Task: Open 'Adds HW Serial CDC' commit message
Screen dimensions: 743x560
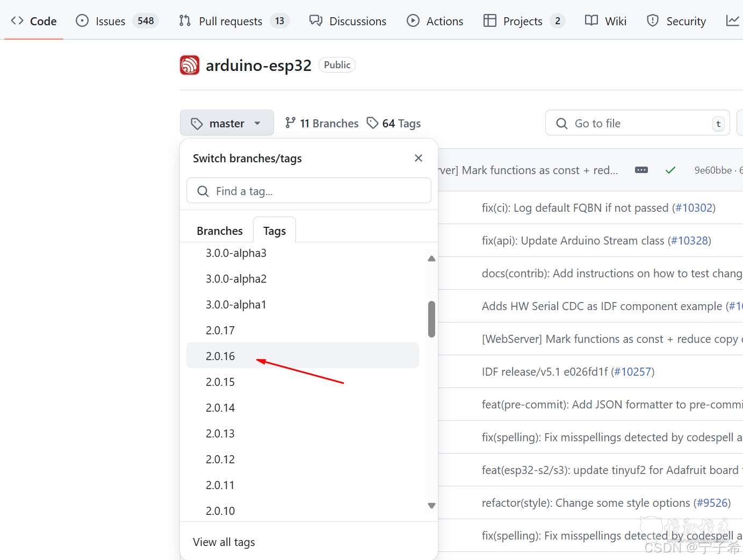Action: pos(602,306)
